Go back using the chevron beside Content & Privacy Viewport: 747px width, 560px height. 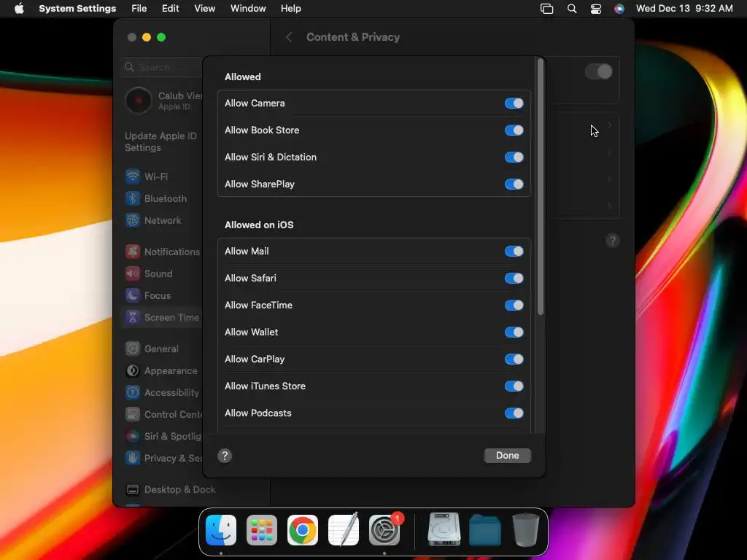coord(289,37)
